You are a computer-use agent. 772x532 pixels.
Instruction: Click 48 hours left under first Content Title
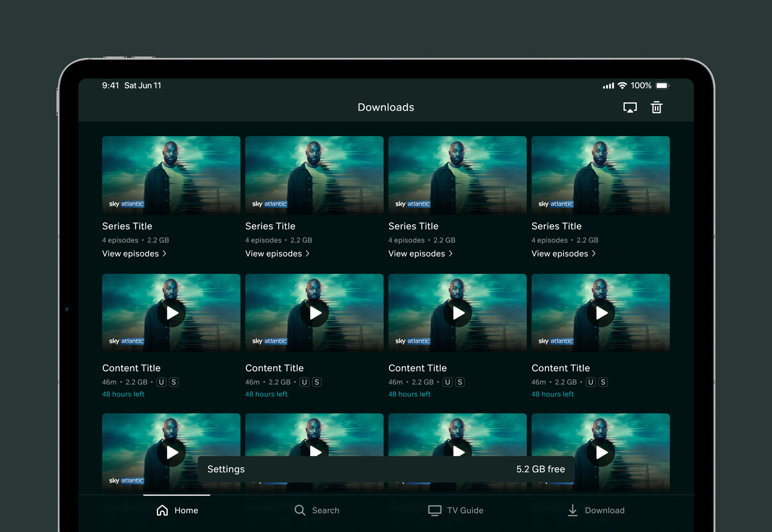(123, 394)
